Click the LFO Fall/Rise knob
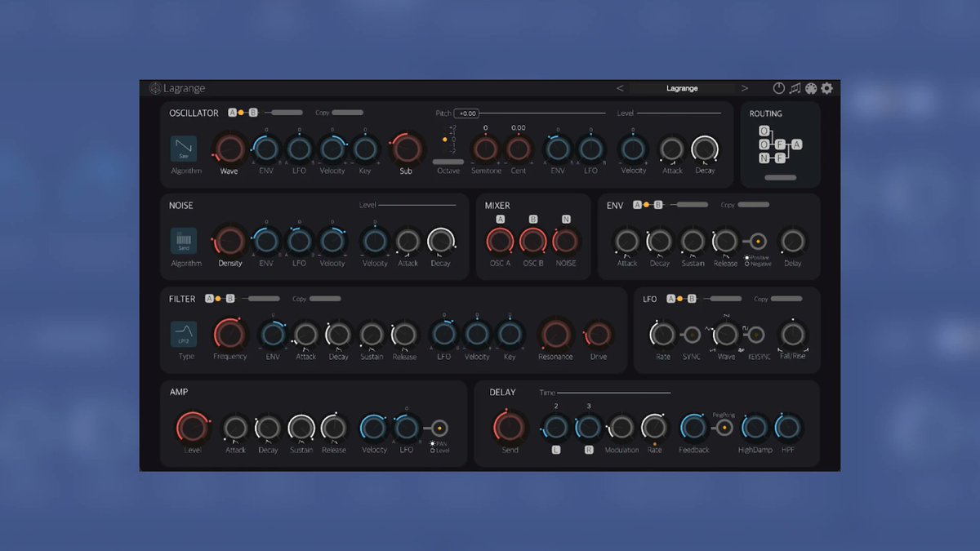Image resolution: width=980 pixels, height=551 pixels. [x=792, y=335]
